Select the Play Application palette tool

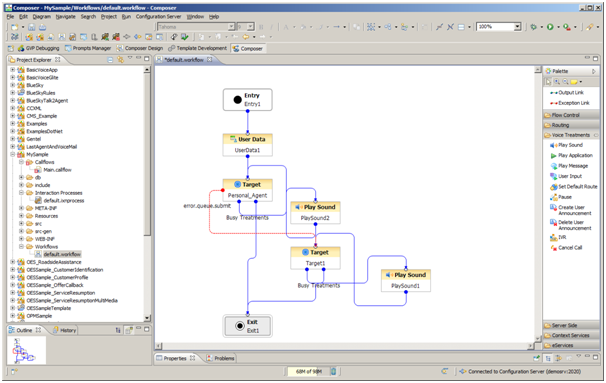pos(571,155)
